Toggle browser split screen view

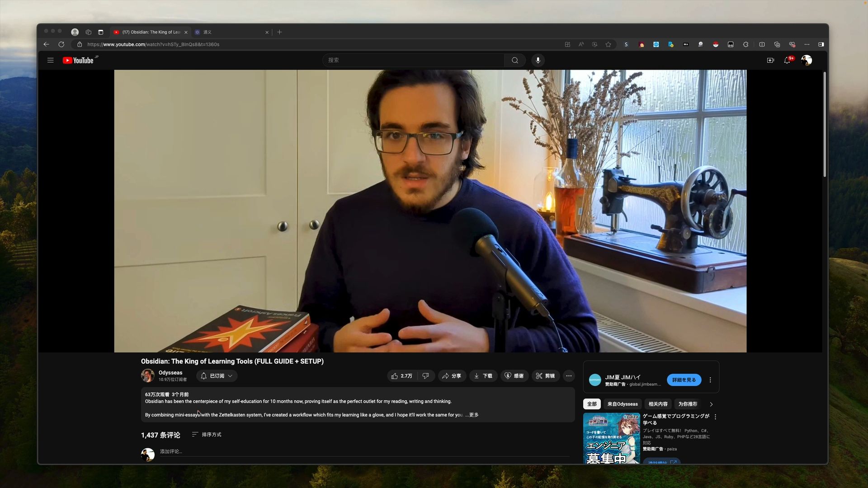pos(762,44)
